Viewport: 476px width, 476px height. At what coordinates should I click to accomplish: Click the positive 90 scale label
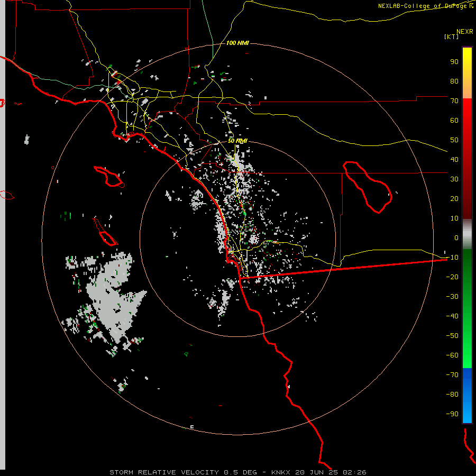454,62
